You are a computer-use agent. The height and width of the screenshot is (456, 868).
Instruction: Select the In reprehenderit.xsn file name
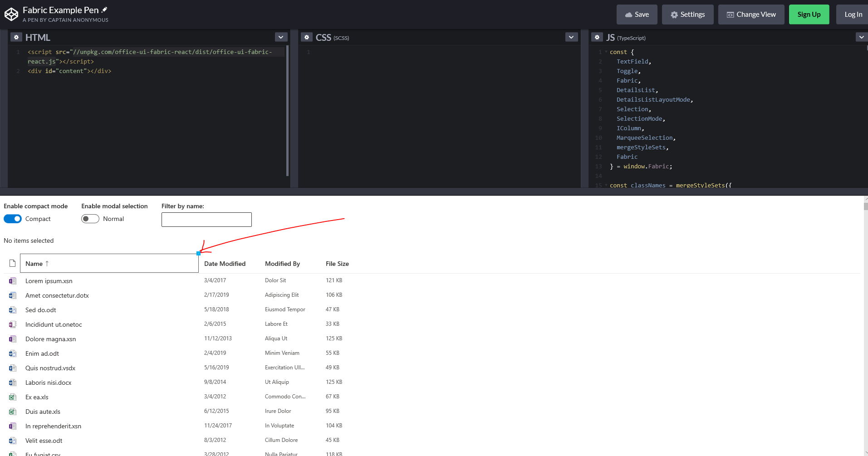(53, 426)
